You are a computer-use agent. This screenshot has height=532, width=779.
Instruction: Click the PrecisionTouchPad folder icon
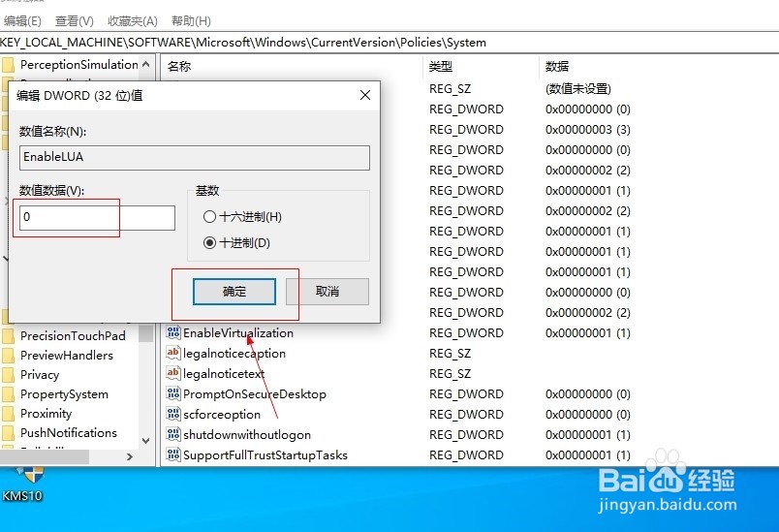(8, 336)
